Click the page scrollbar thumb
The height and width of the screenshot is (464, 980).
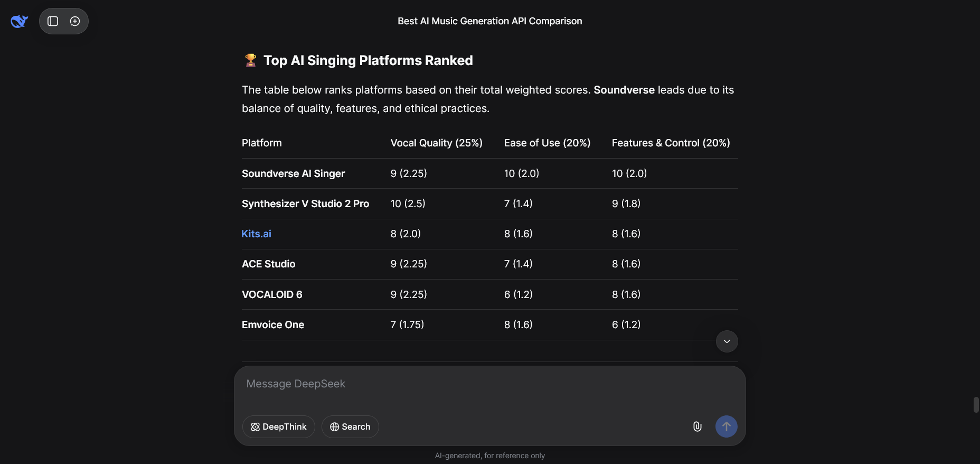(976, 404)
